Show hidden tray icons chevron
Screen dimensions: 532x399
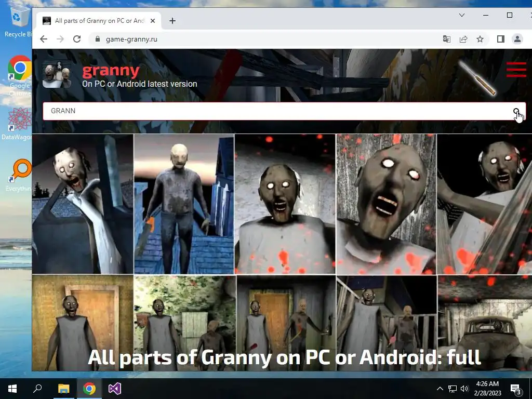(440, 389)
